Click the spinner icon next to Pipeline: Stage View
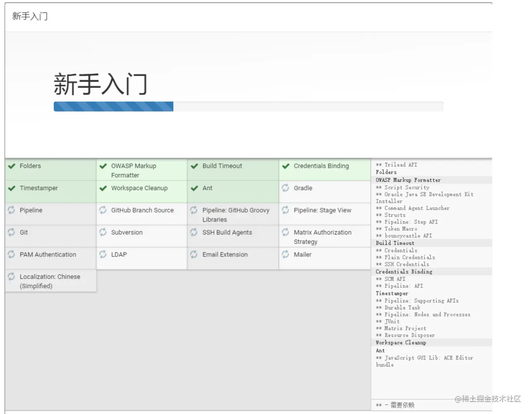This screenshot has height=414, width=532. pos(285,210)
